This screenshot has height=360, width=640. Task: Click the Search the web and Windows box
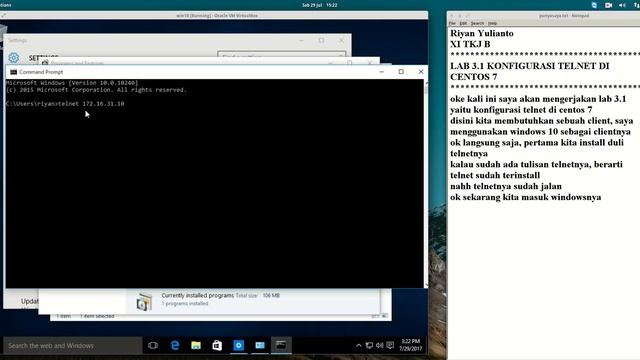(x=73, y=345)
